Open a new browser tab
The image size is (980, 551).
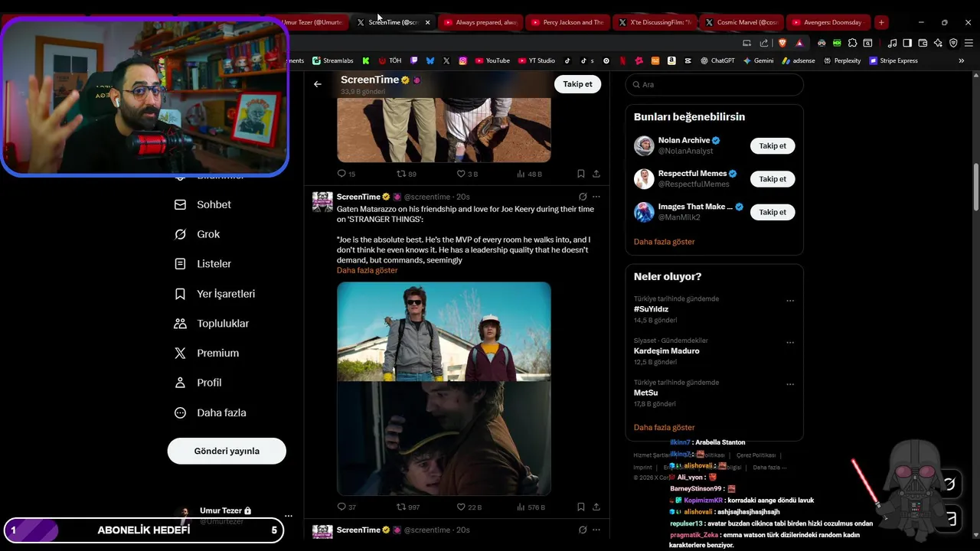(881, 22)
